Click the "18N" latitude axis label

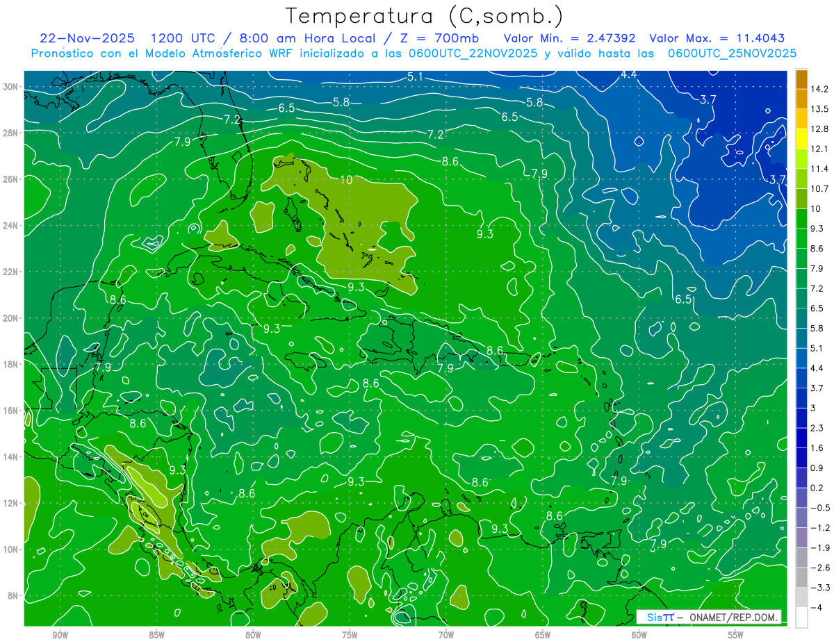point(11,364)
